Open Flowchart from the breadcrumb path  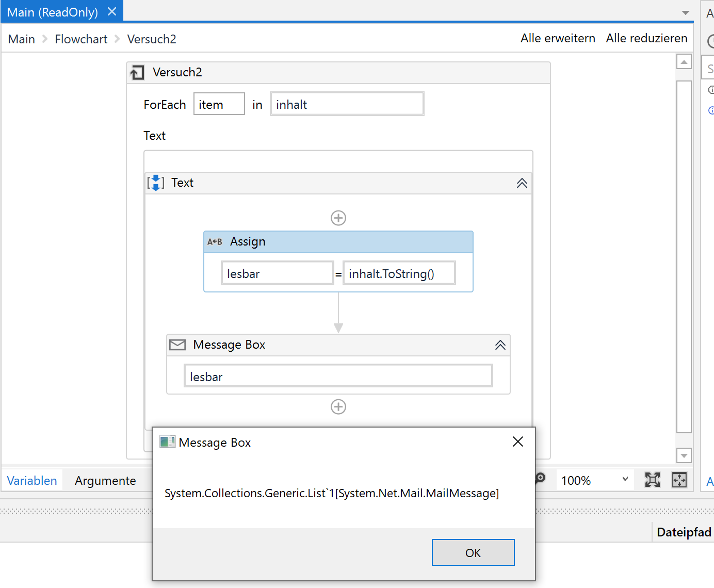80,39
